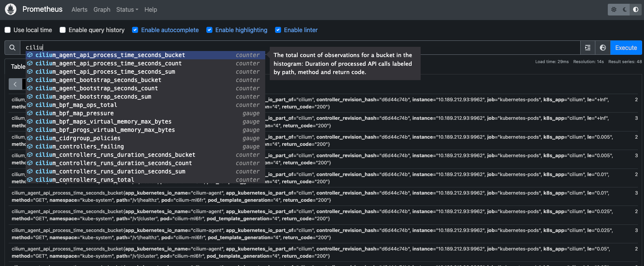Click the expression input containing ciliu
This screenshot has height=266, width=644.
[302, 48]
